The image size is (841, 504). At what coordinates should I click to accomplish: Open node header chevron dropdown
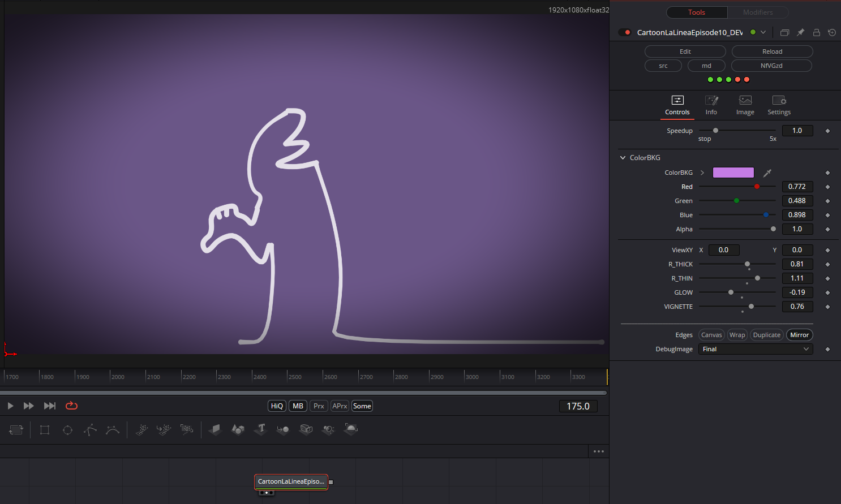763,32
